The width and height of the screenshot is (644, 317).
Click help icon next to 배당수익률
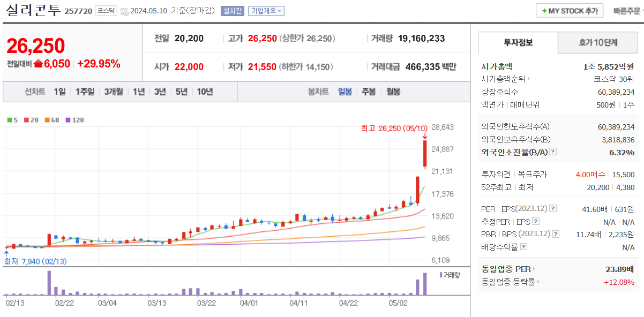tap(523, 247)
